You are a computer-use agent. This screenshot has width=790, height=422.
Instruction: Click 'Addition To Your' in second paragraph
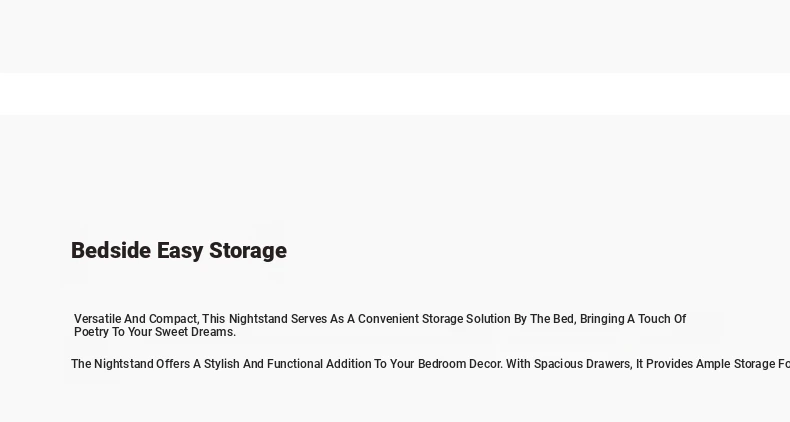tap(370, 364)
